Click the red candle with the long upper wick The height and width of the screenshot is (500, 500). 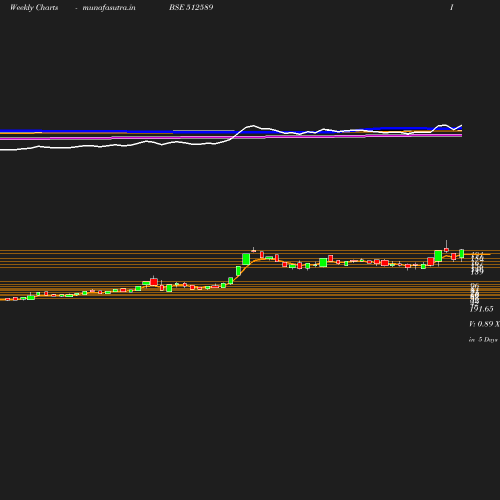click(x=446, y=250)
